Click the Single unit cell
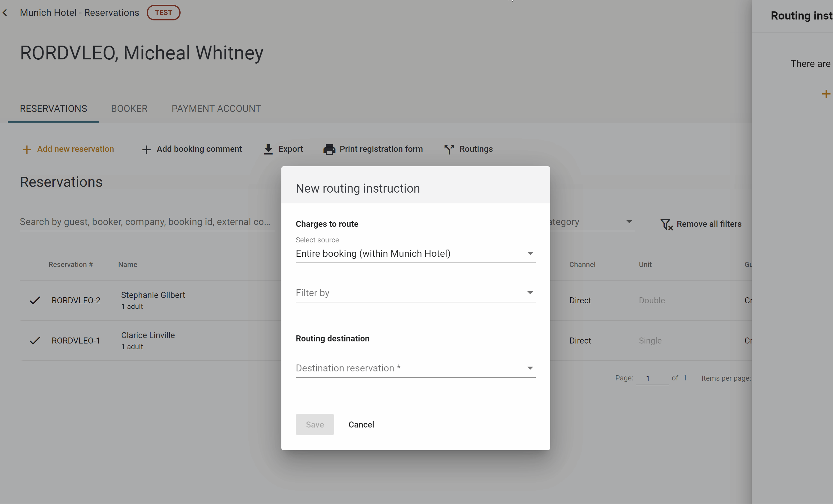 click(x=650, y=341)
